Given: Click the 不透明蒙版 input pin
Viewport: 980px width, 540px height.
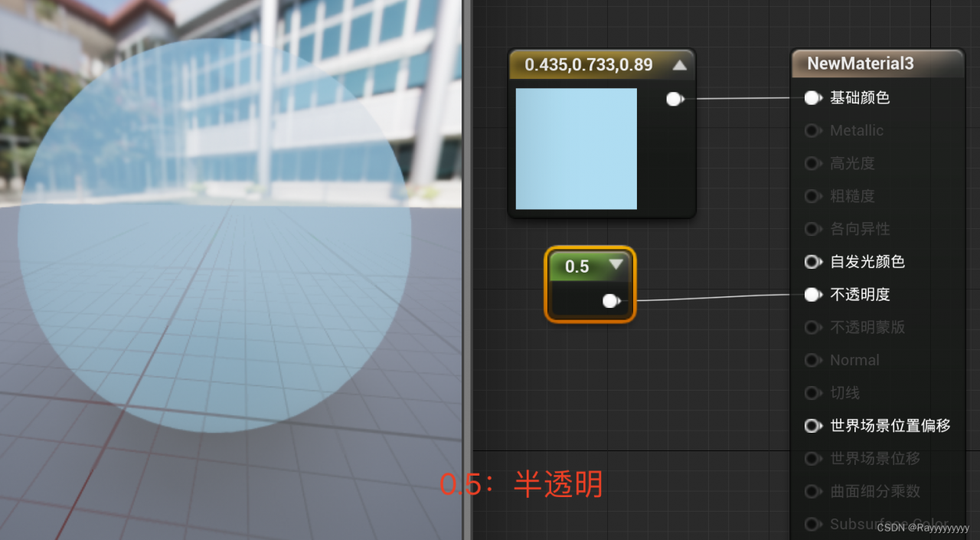Looking at the screenshot, I should 813,327.
